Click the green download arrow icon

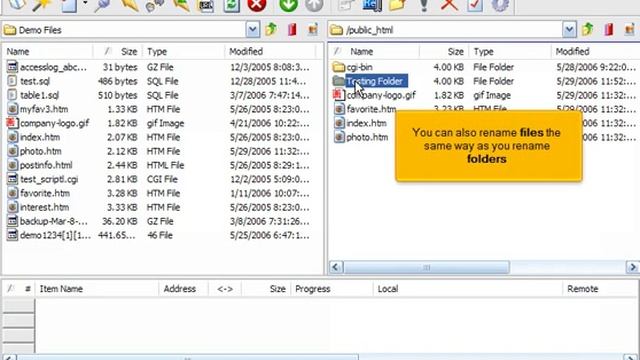(288, 5)
